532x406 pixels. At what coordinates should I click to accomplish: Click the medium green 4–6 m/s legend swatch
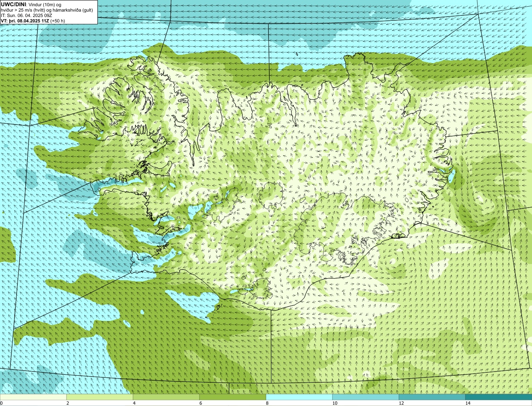166,397
